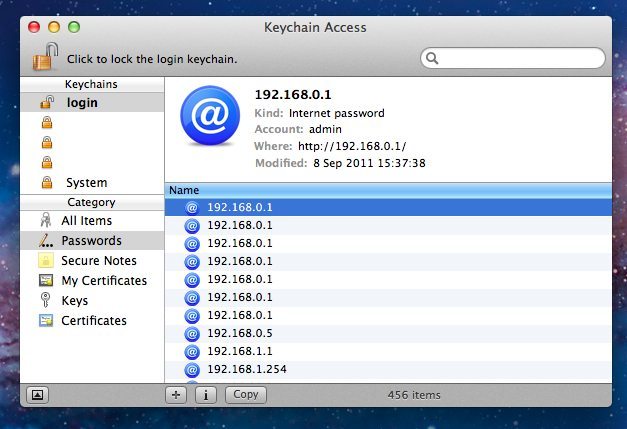Open the Certificates category
Viewport: 627px width, 429px height.
pos(92,321)
